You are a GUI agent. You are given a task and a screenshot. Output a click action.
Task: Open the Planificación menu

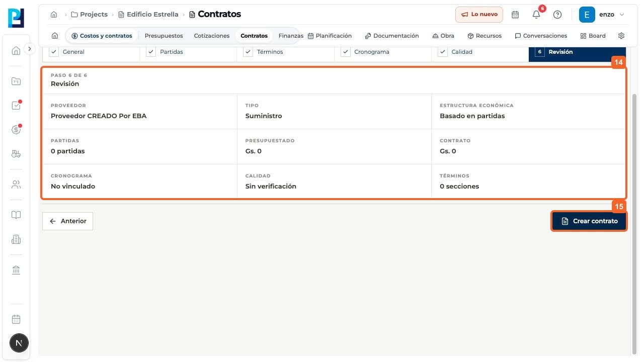330,36
